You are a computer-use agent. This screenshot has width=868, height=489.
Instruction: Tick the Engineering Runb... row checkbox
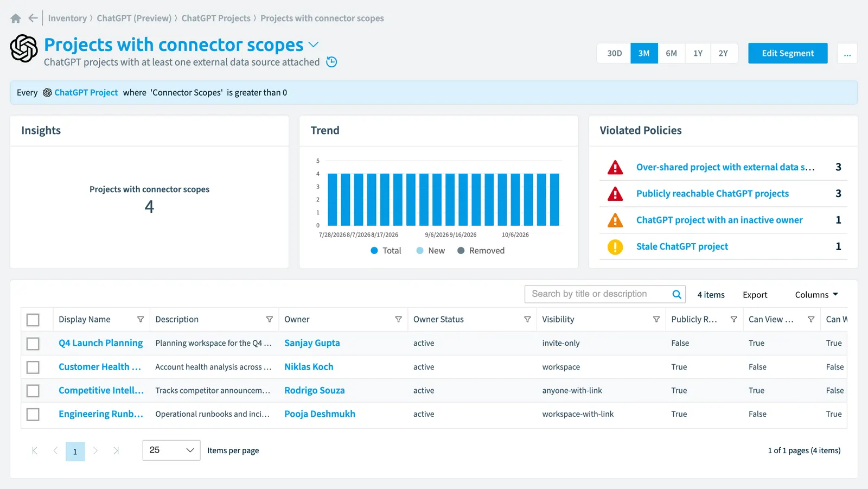33,415
